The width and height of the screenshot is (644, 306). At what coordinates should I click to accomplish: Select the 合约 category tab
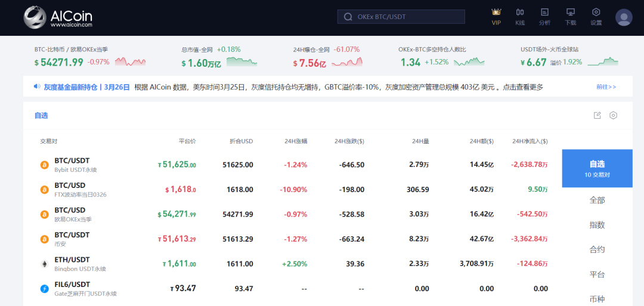click(x=597, y=250)
